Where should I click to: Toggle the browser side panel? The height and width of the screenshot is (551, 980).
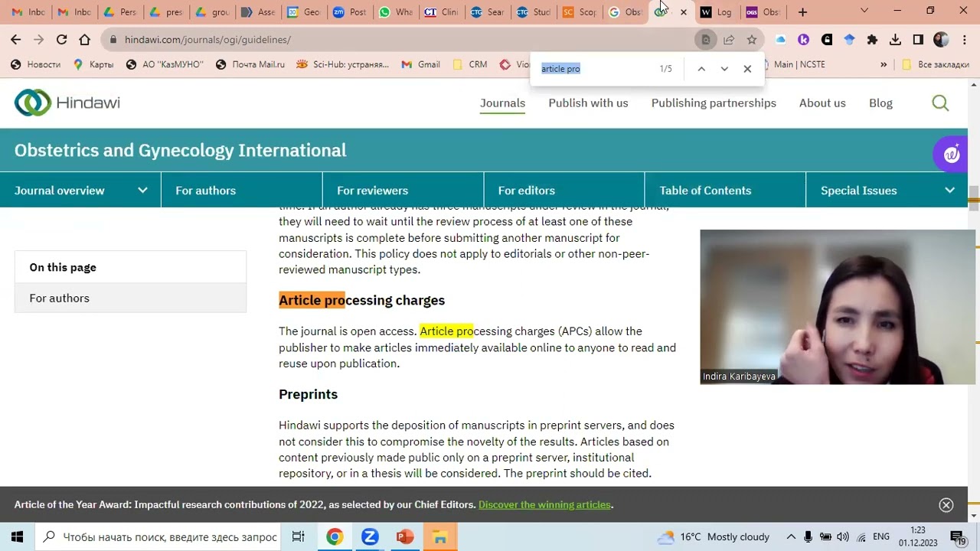pyautogui.click(x=918, y=40)
